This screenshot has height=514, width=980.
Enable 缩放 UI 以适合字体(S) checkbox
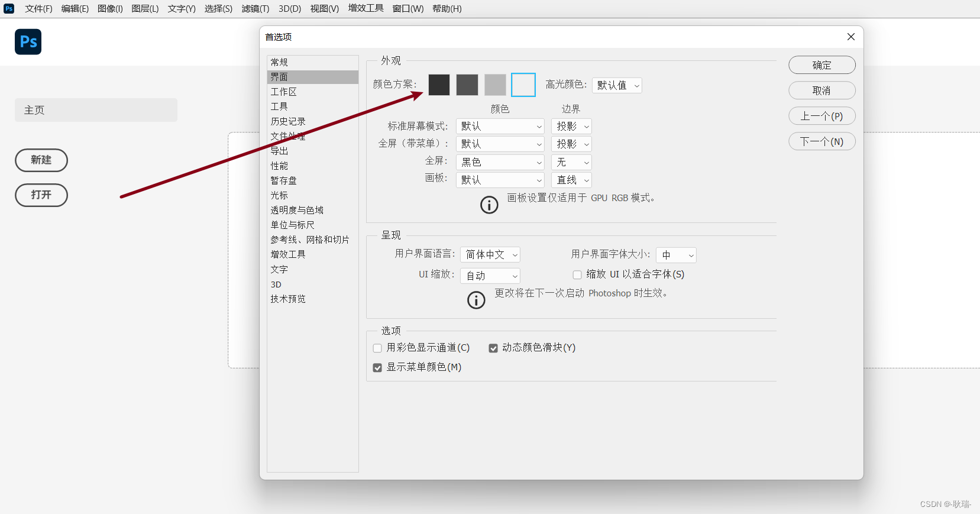coord(577,274)
